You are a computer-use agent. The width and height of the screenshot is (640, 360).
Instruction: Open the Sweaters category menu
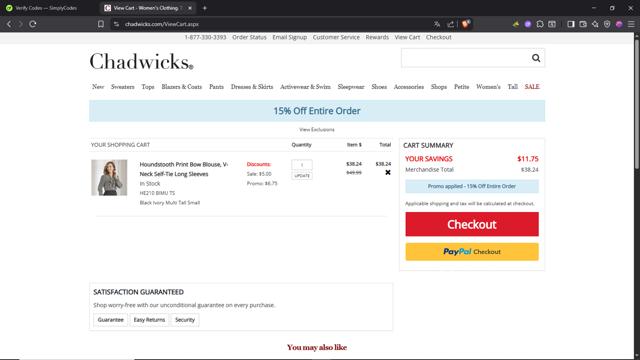tap(122, 87)
